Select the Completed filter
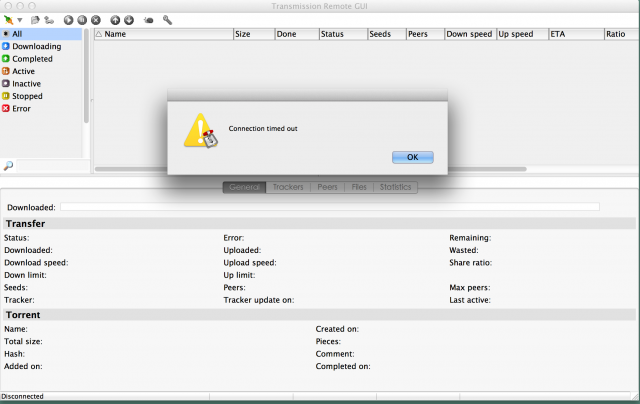Screen dimensions: 640x404 (41, 59)
